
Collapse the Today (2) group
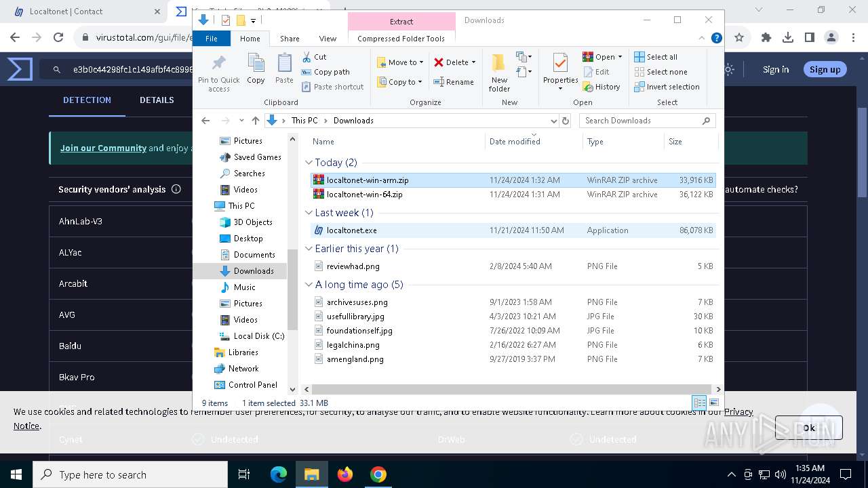(x=309, y=163)
